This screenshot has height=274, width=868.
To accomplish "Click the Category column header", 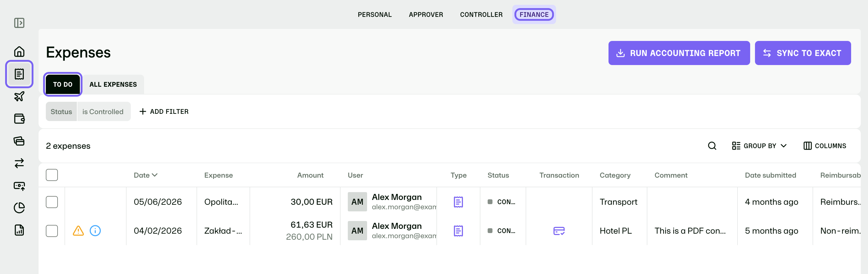I will tap(615, 175).
